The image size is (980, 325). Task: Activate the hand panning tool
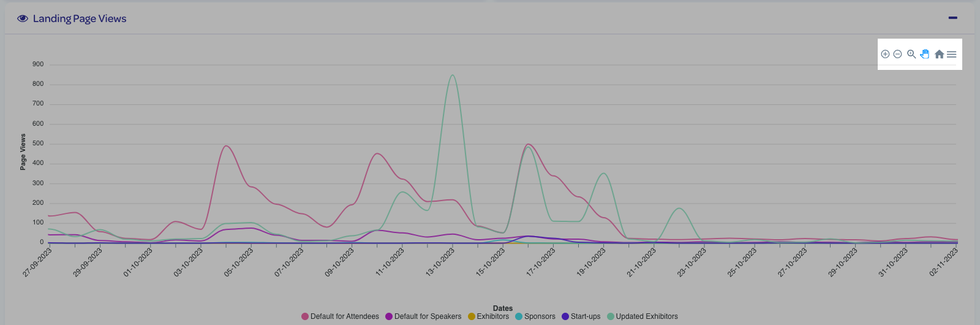click(x=925, y=54)
